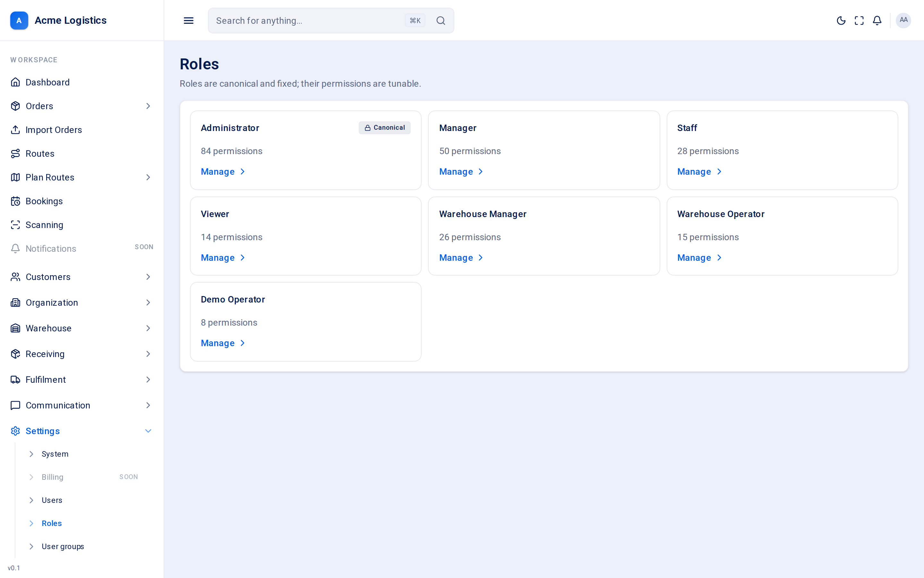This screenshot has width=924, height=578.
Task: Manage the Demo Operator role
Action: (223, 343)
